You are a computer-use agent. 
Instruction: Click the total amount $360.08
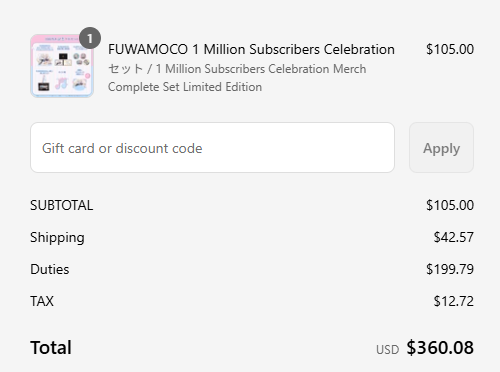tap(440, 348)
